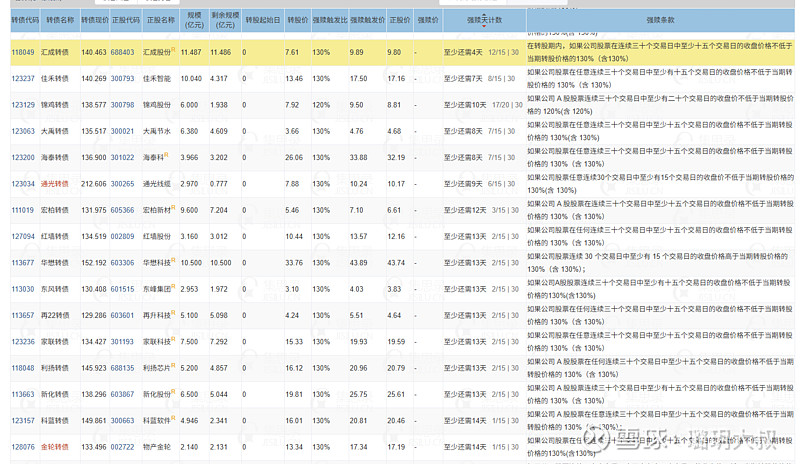This screenshot has height=464, width=800.
Task: Open bond code link 113677
Action: (23, 263)
